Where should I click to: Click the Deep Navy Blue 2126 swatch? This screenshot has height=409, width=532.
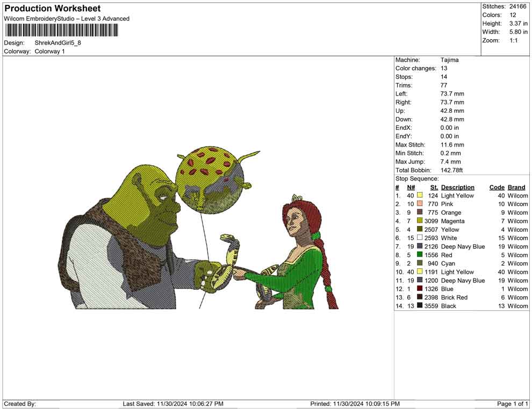(420, 246)
